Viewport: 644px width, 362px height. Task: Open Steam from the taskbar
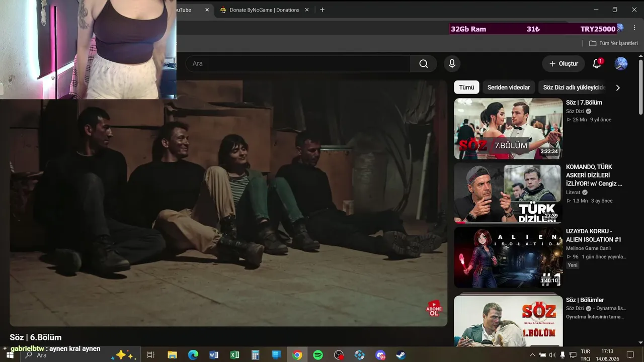[401, 355]
